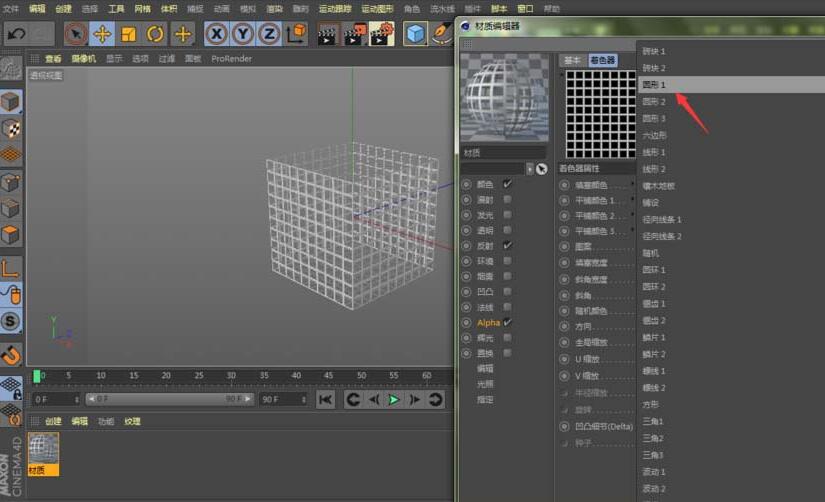Enable the Transparency channel checkbox
Image resolution: width=825 pixels, height=502 pixels.
tap(507, 230)
